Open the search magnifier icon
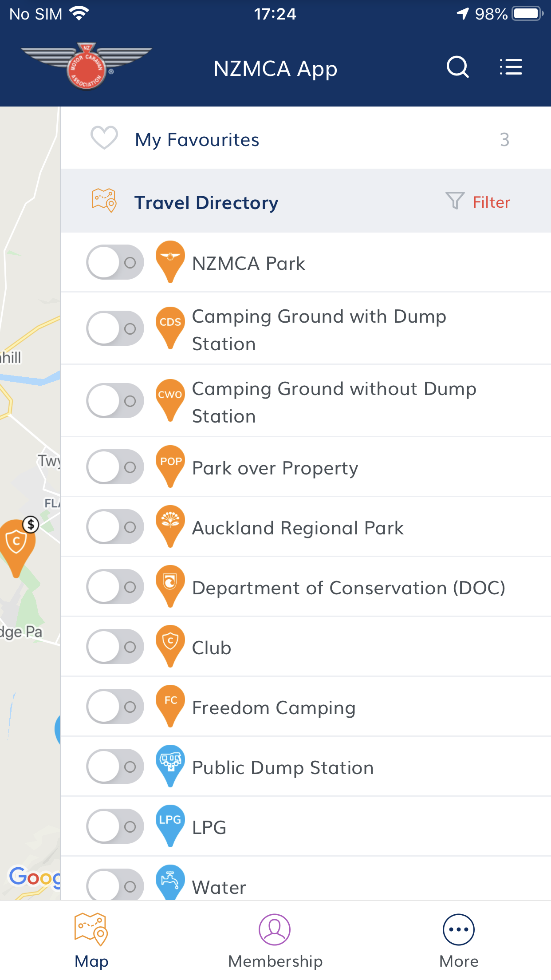Screen dimensions: 551x980 coord(457,67)
